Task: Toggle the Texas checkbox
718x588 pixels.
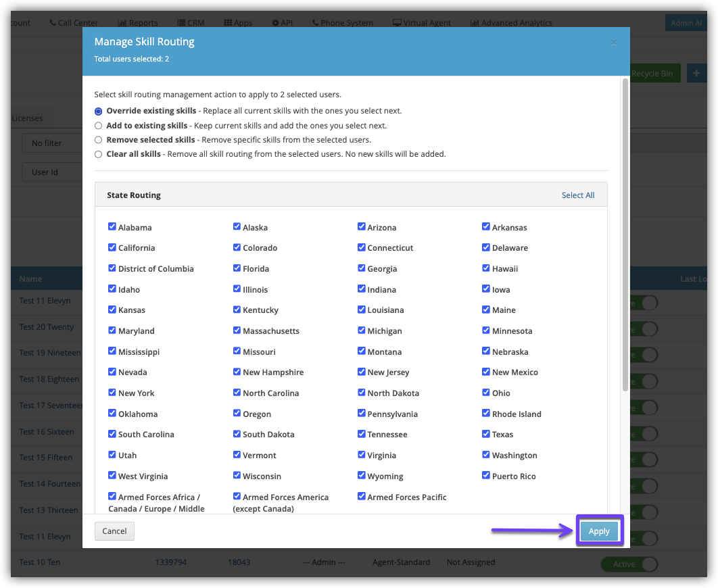Action: (x=486, y=433)
